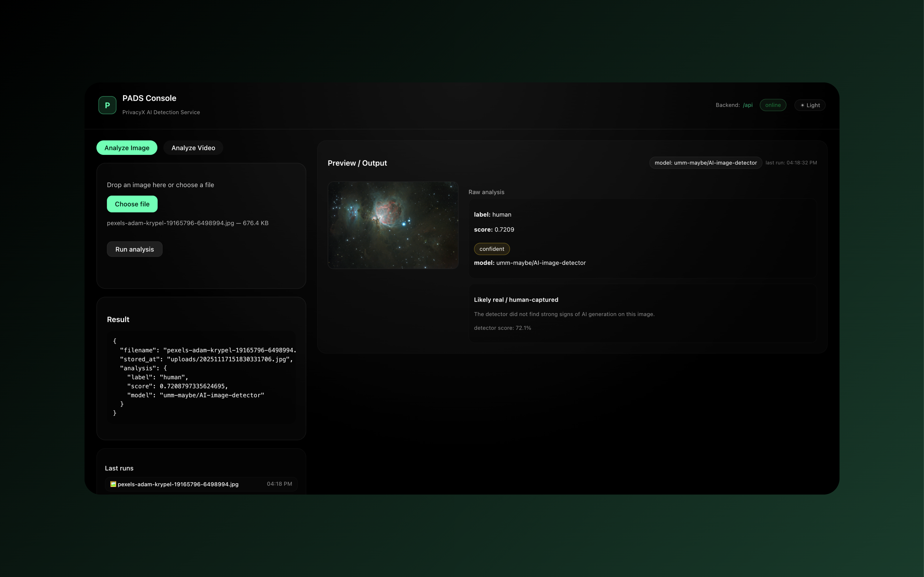Click the Run analysis button

coord(134,249)
